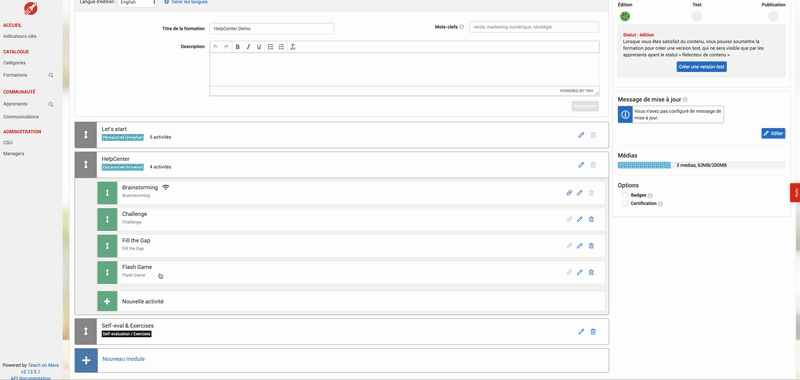Search Apprenants using the magnifier icon
The image size is (800, 380).
(51, 105)
